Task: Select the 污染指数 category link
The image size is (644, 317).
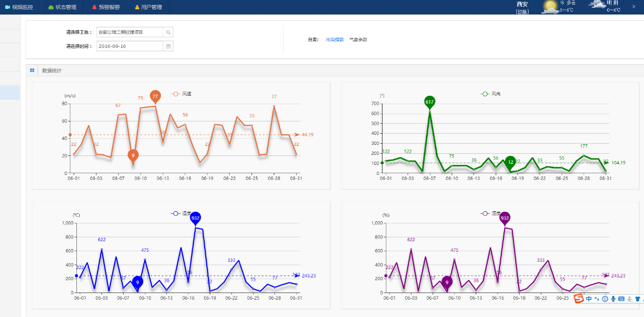Action: coord(335,40)
